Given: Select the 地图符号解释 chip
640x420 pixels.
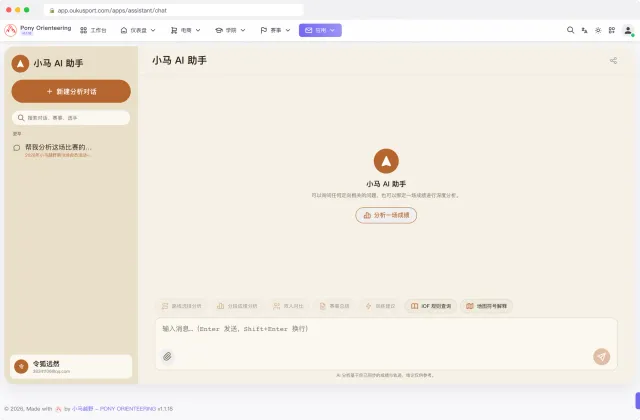Looking at the screenshot, I should (x=486, y=306).
